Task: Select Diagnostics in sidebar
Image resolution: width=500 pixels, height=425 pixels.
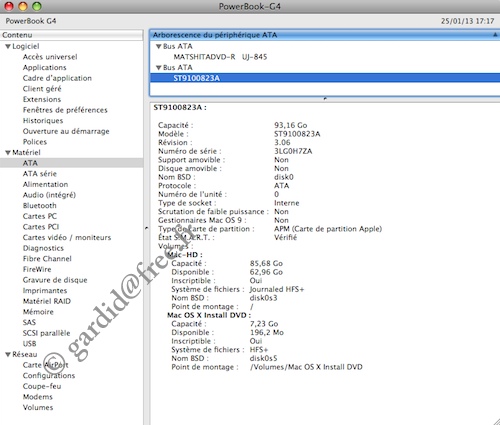Action: (x=43, y=248)
